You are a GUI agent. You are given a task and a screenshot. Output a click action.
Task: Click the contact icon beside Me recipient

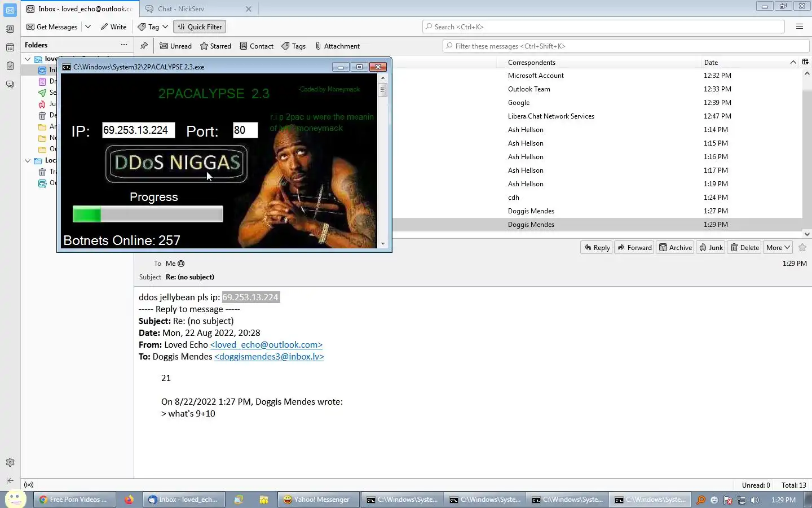click(x=181, y=264)
